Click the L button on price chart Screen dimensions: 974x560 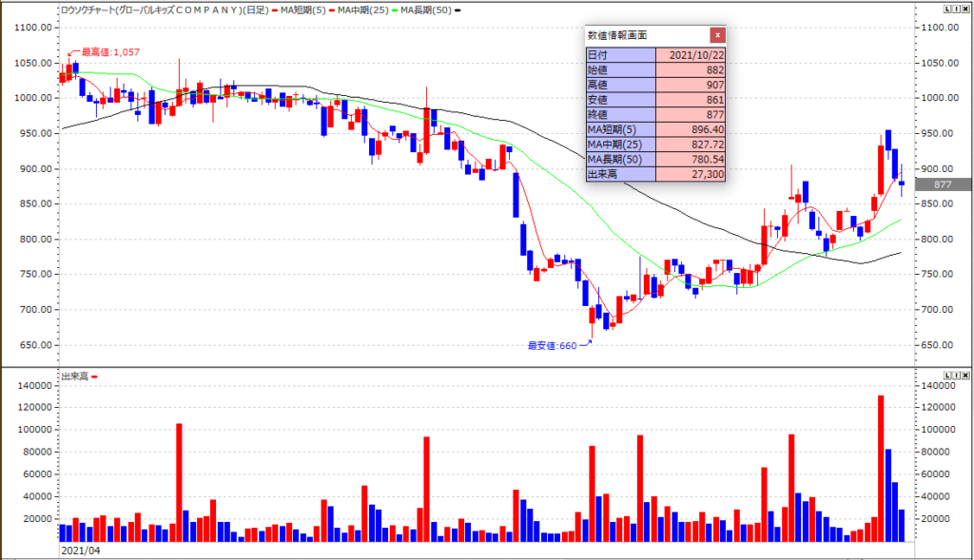[x=947, y=9]
